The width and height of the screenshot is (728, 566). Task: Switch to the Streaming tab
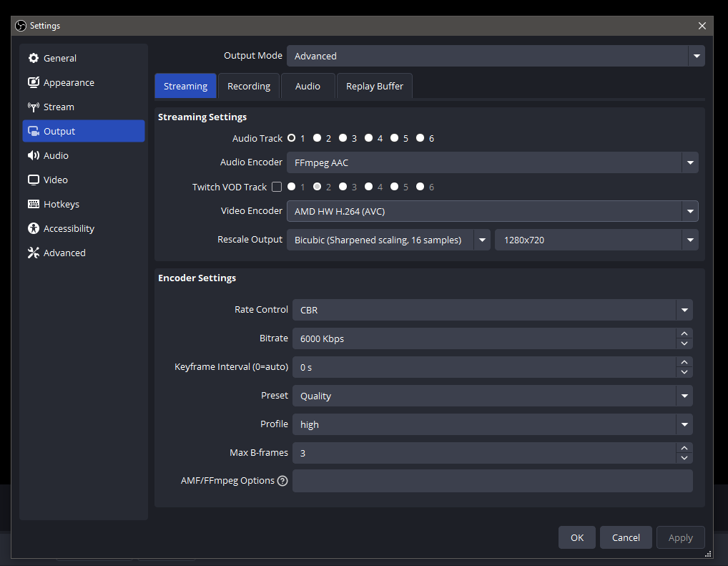(x=185, y=86)
